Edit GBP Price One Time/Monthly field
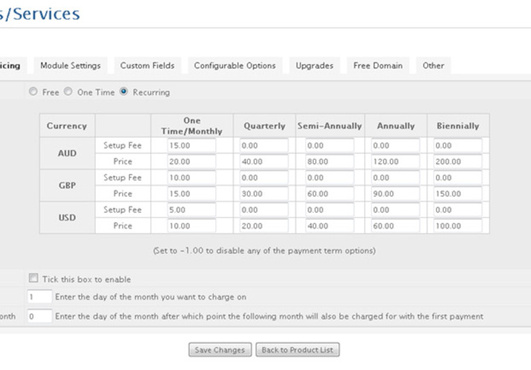 [x=191, y=194]
